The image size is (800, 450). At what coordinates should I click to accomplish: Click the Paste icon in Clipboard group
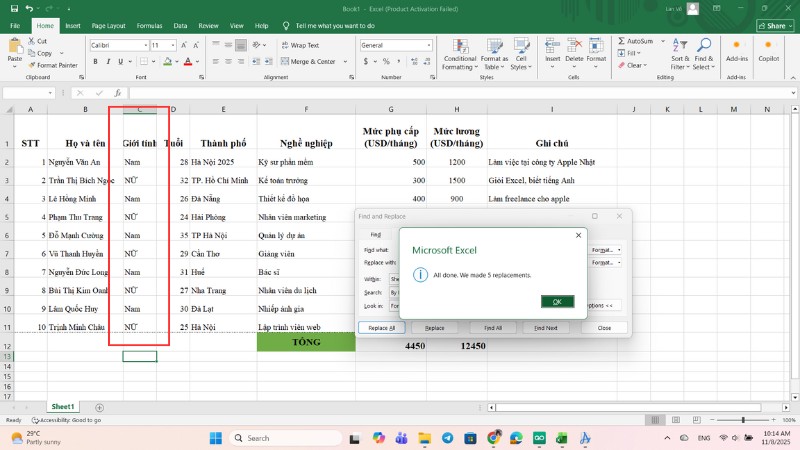click(x=14, y=47)
